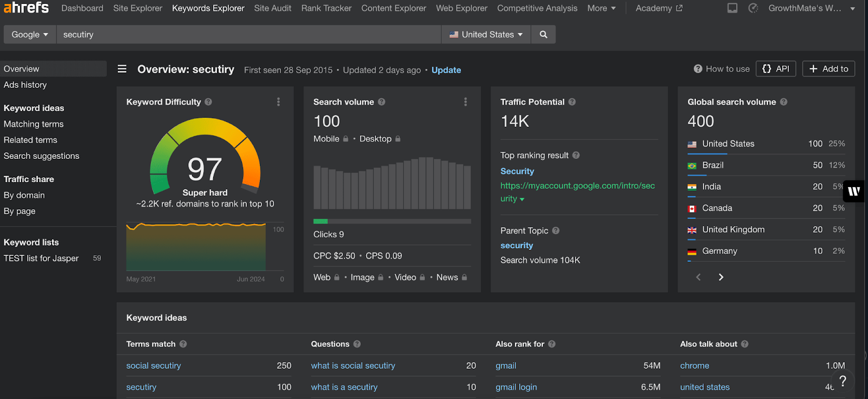Select By page under Traffic share

coord(20,211)
